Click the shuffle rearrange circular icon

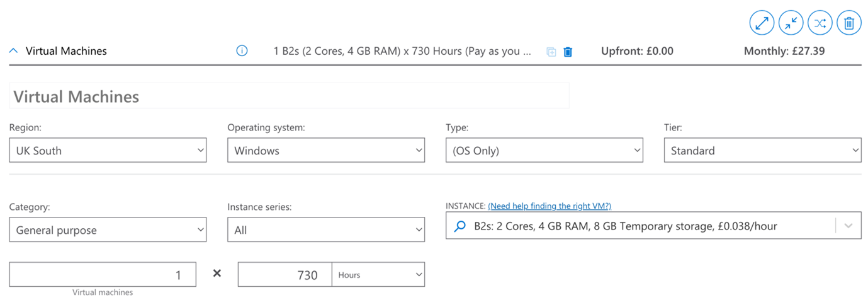tap(820, 23)
